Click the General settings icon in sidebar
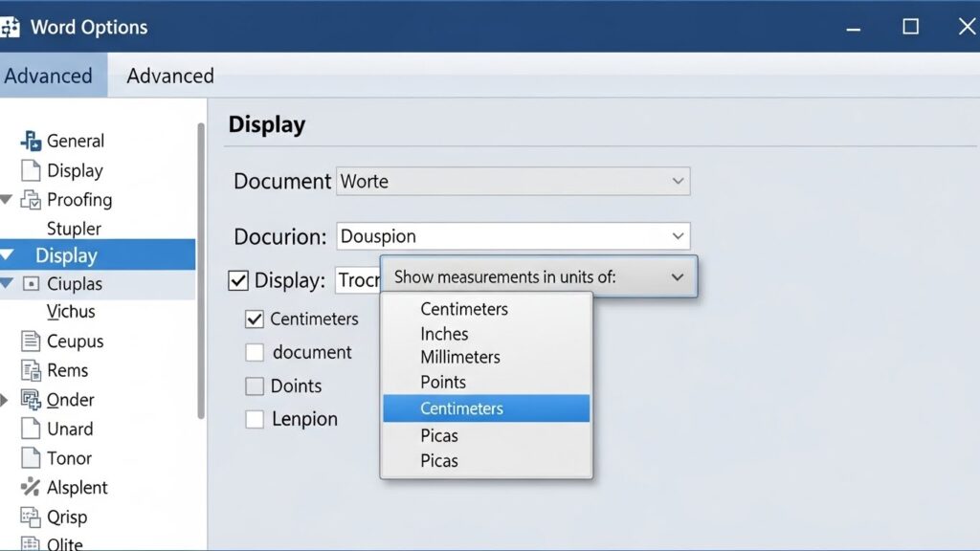 pos(31,141)
